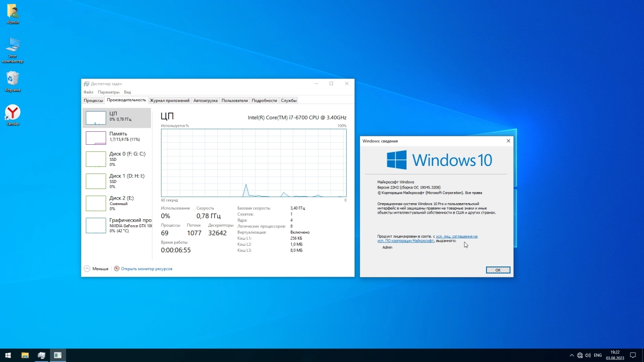Screen dimensions: 644x362
Task: Launch the Yandex browser desktop icon
Action: tap(13, 115)
